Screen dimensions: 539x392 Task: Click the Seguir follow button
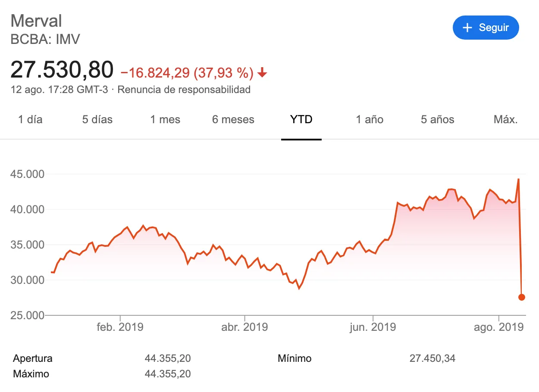click(486, 28)
